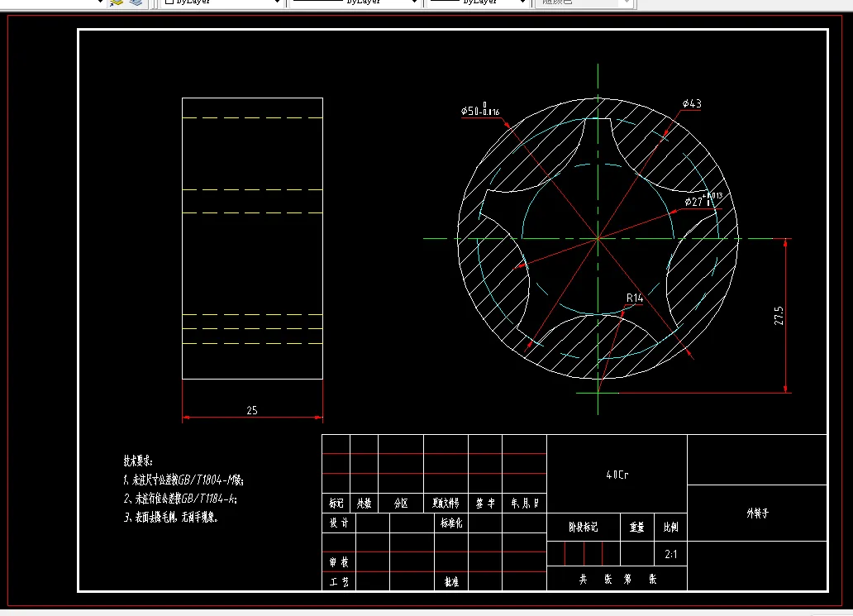
Task: Click the 处数 cell in title block
Action: click(364, 504)
